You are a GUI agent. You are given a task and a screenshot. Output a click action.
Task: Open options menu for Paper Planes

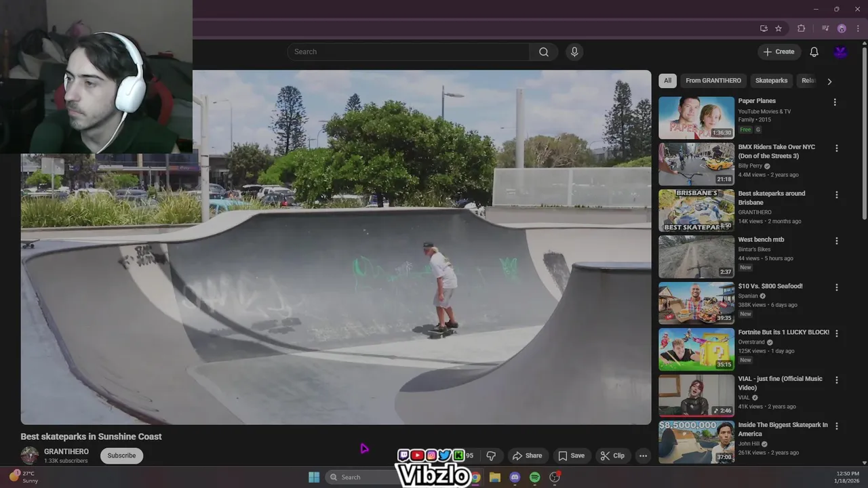point(835,102)
